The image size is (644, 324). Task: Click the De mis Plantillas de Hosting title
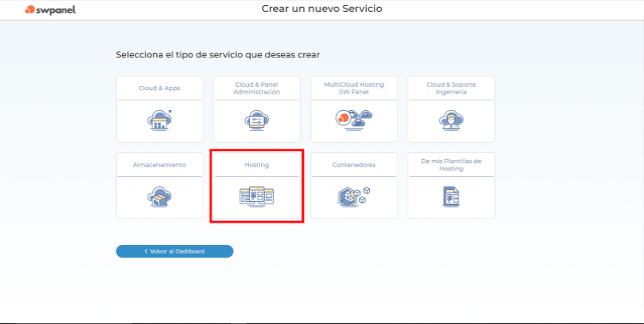pos(451,165)
